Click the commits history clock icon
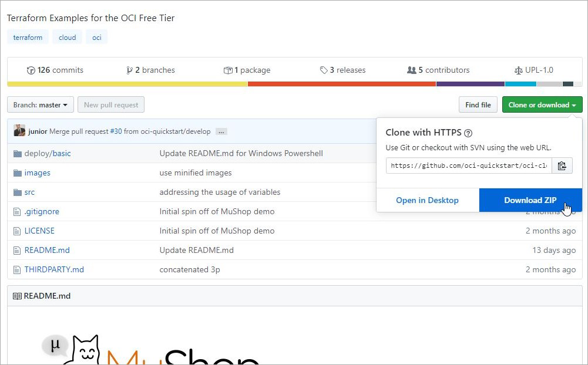This screenshot has height=365, width=588. (31, 70)
